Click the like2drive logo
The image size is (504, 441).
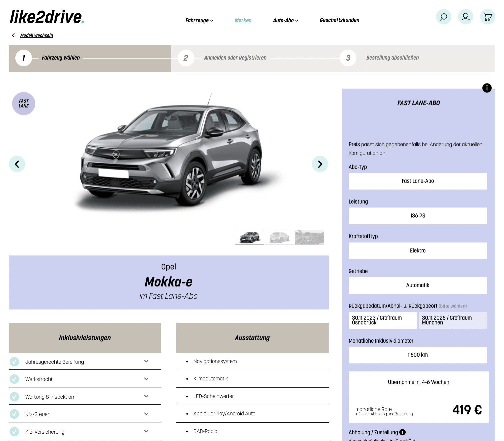tap(47, 17)
